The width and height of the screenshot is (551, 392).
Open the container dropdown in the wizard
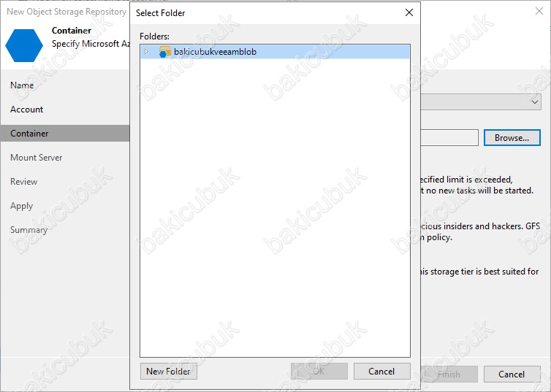click(x=481, y=101)
